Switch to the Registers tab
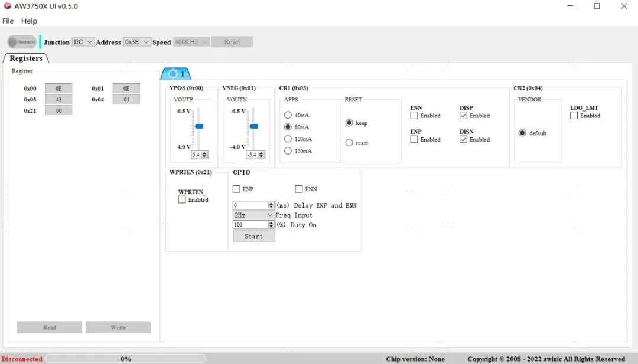Image resolution: width=638 pixels, height=364 pixels. 25,58
